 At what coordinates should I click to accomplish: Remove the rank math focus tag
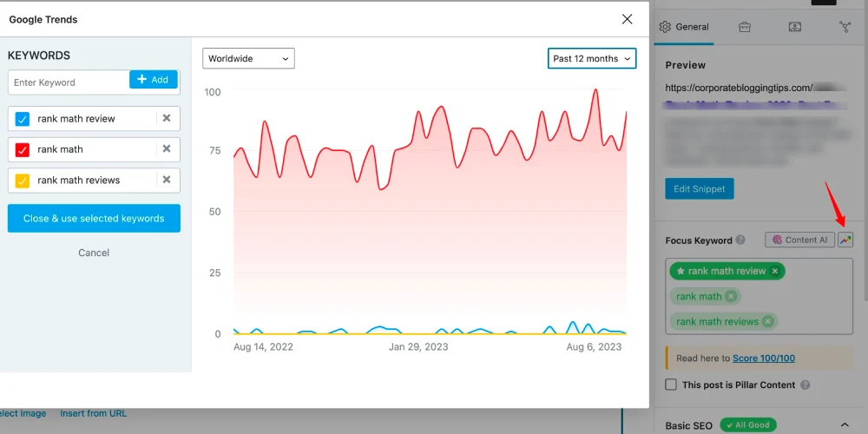pyautogui.click(x=731, y=296)
